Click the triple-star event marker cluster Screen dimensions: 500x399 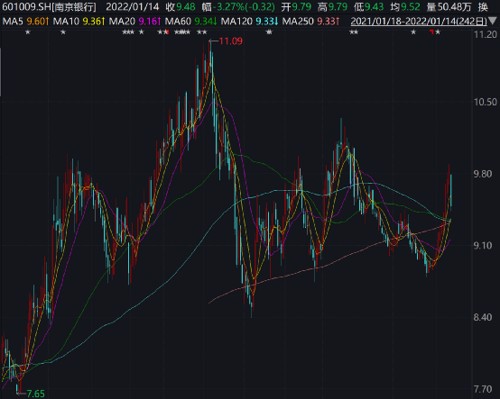[128, 33]
